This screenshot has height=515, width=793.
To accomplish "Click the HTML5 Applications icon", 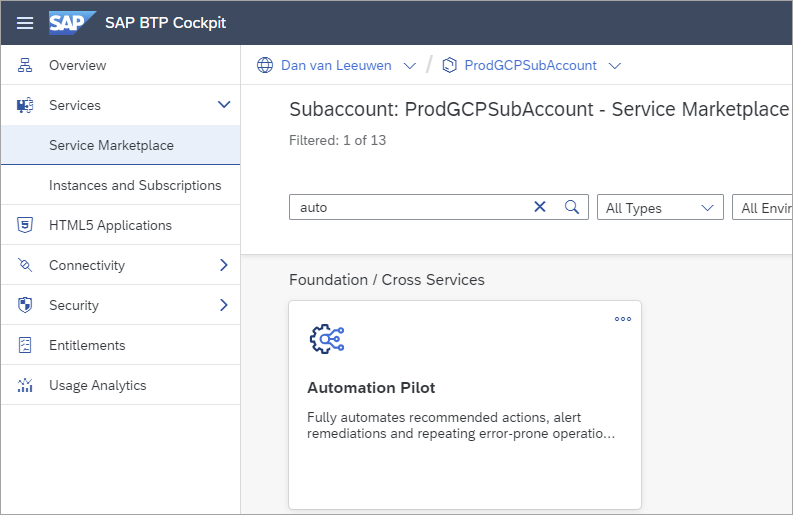I will coord(25,225).
